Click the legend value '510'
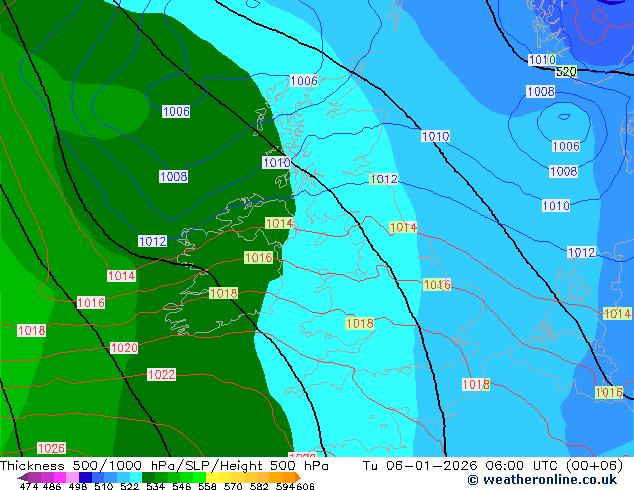 pyautogui.click(x=104, y=486)
